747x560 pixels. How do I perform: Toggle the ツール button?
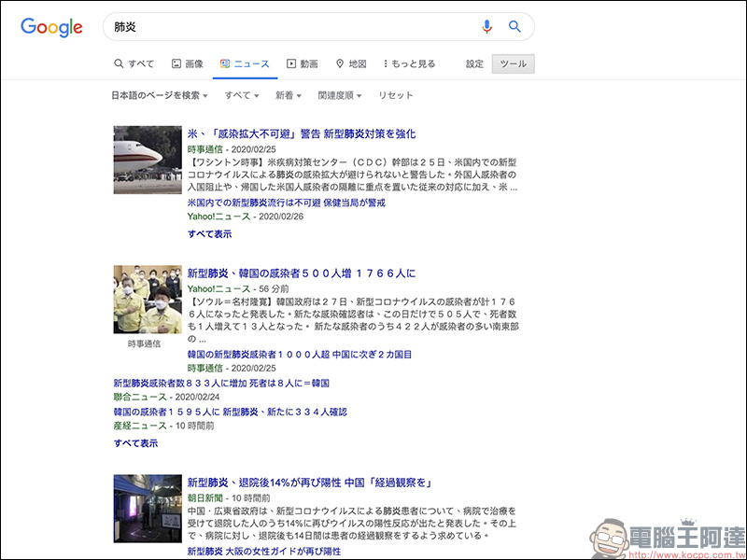click(x=513, y=63)
